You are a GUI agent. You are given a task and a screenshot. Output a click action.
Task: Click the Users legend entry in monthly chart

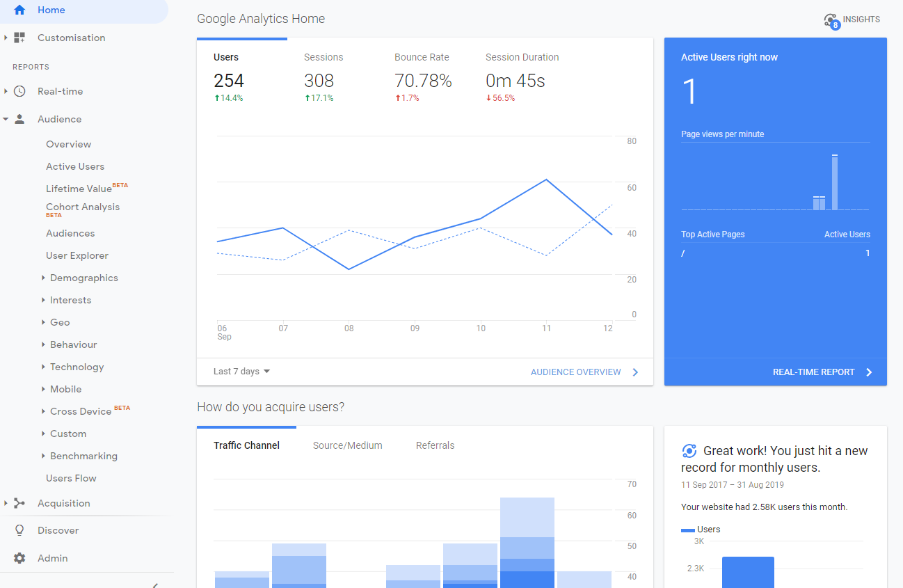701,530
